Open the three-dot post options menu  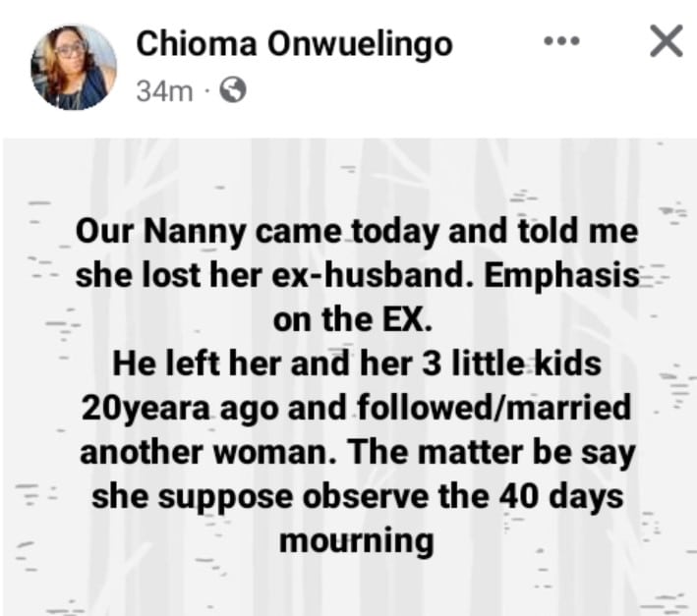[x=561, y=43]
